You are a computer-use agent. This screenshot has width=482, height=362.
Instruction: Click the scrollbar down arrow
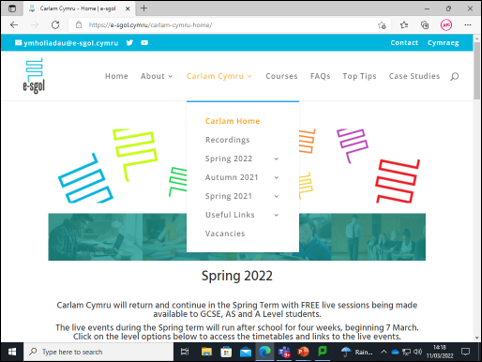click(x=477, y=338)
